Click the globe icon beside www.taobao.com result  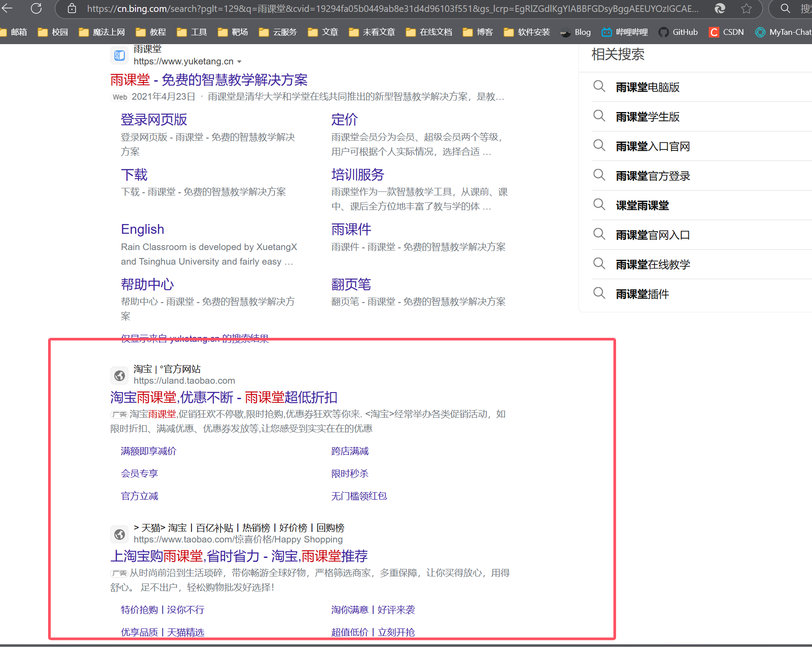pos(119,534)
